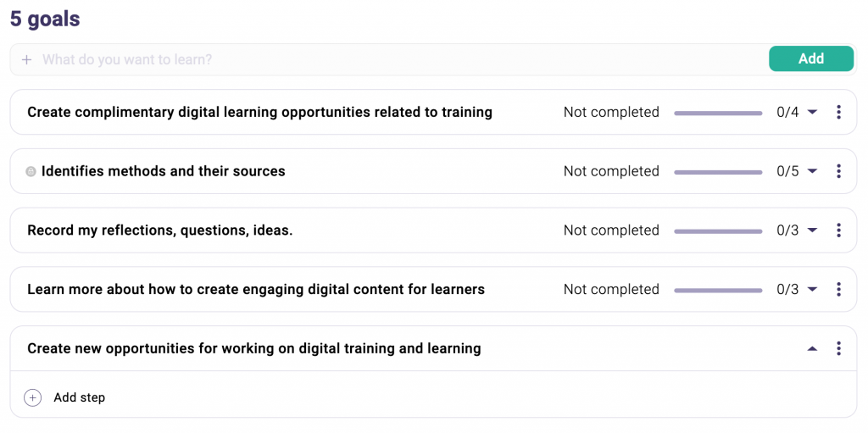Click the small badge icon before 'Identifies methods'
The height and width of the screenshot is (433, 868).
(x=31, y=171)
